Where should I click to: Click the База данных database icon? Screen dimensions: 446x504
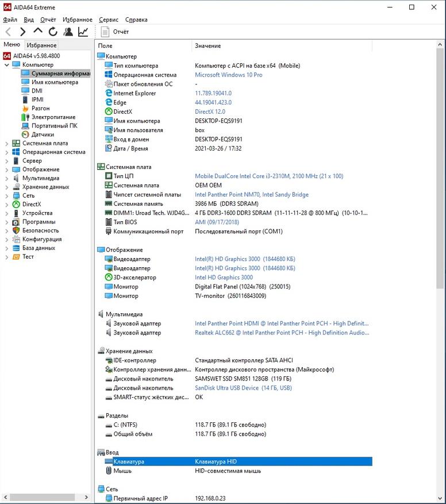coord(16,248)
